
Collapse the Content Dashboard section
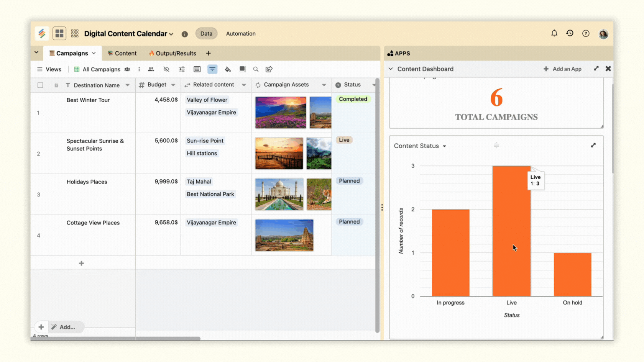pyautogui.click(x=390, y=69)
